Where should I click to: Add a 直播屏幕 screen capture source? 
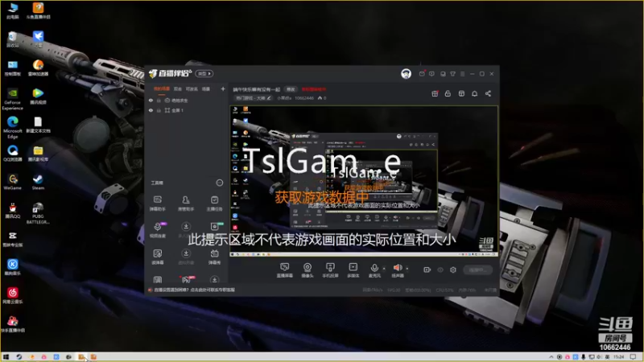[285, 270]
